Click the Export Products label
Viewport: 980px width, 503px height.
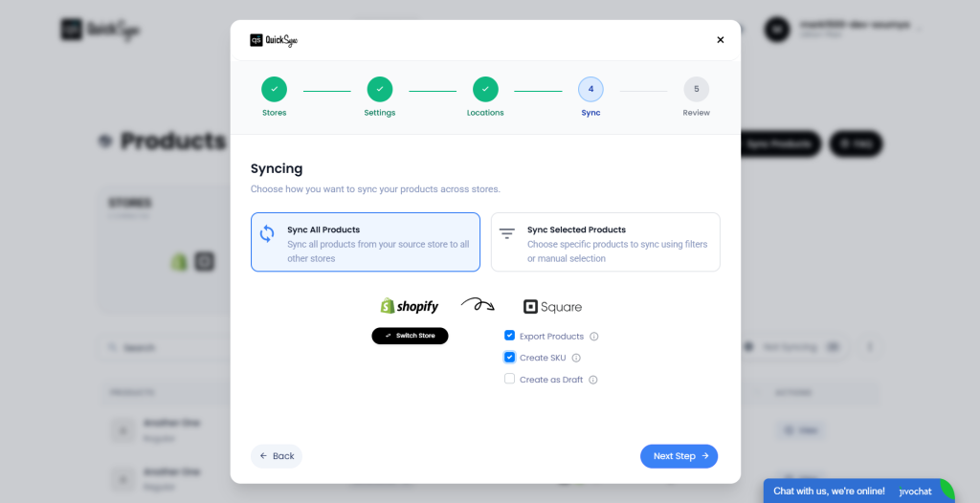tap(551, 337)
